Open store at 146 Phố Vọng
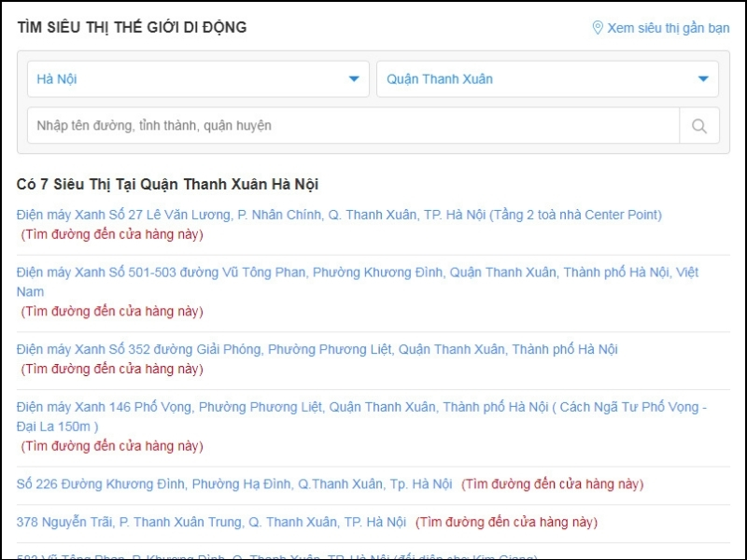Screen dimensions: 747x560 (361, 416)
